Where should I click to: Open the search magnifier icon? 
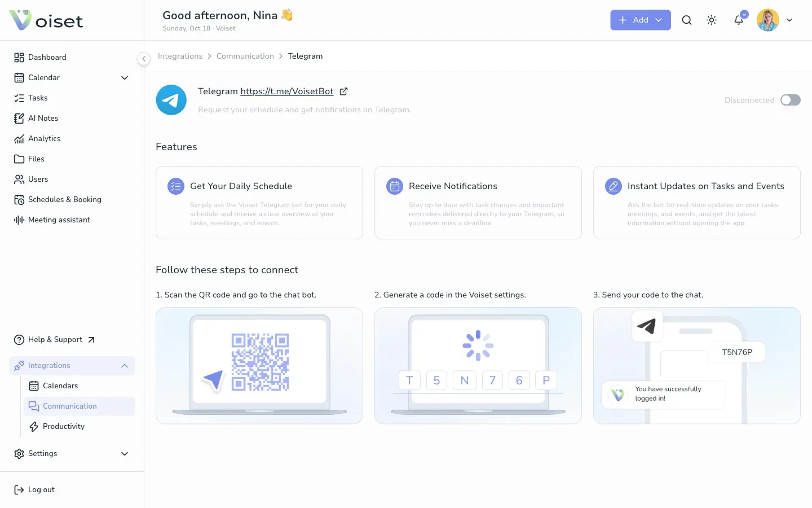point(687,20)
